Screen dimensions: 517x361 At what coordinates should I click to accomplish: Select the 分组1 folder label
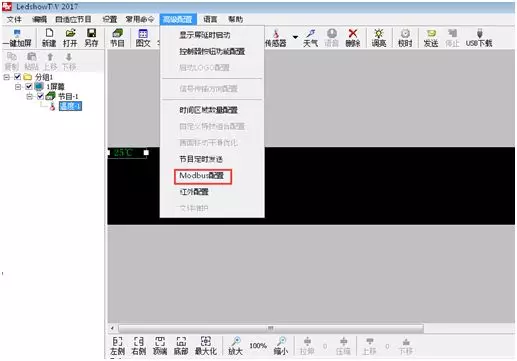point(44,77)
